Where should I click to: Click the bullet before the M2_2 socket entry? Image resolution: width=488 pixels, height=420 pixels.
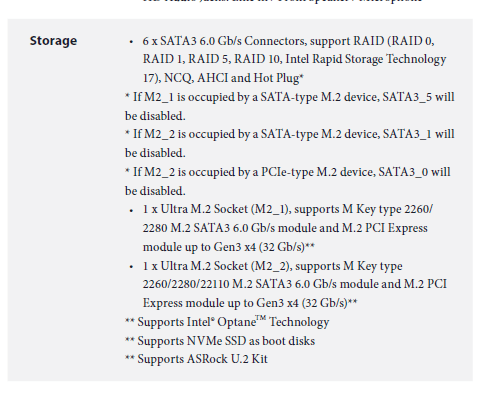131,267
